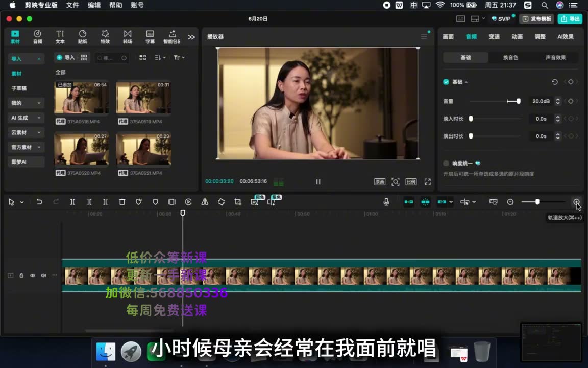Switch to the 调整 tab
The width and height of the screenshot is (588, 368).
[540, 36]
